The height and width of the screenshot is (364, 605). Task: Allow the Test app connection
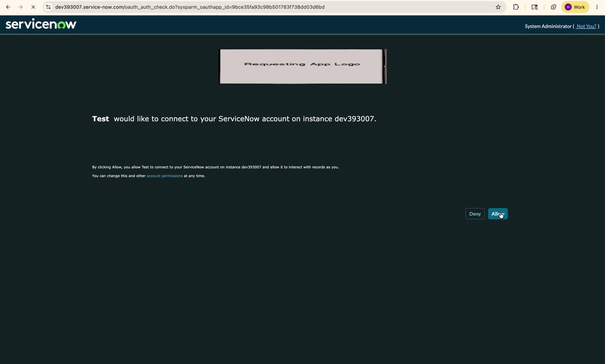click(x=498, y=214)
